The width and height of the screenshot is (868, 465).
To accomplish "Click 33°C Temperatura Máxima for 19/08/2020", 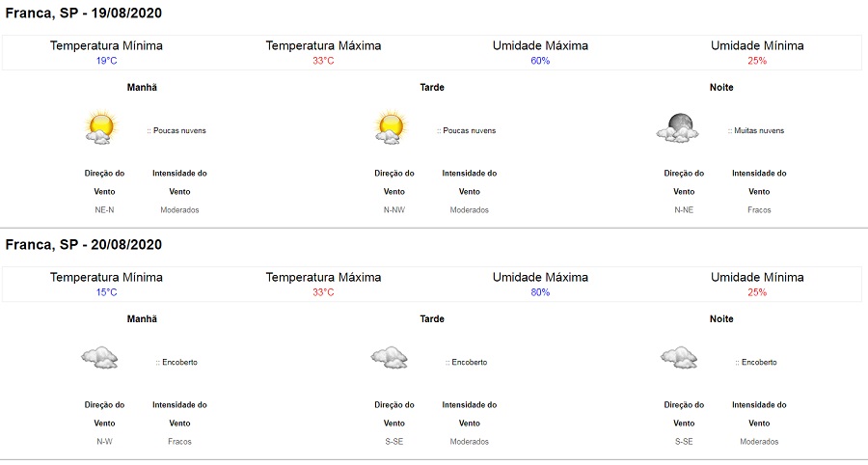I will (x=323, y=61).
